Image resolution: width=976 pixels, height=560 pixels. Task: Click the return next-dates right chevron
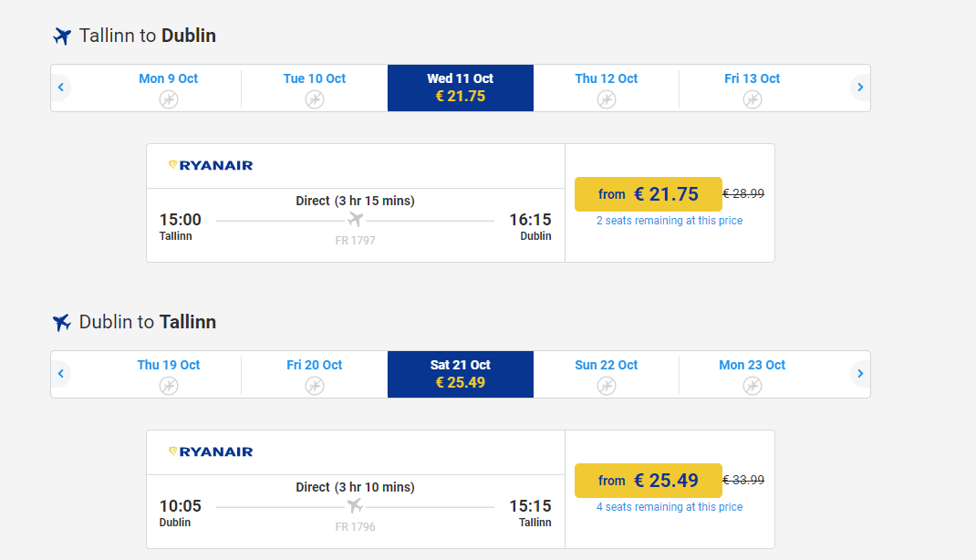click(860, 374)
